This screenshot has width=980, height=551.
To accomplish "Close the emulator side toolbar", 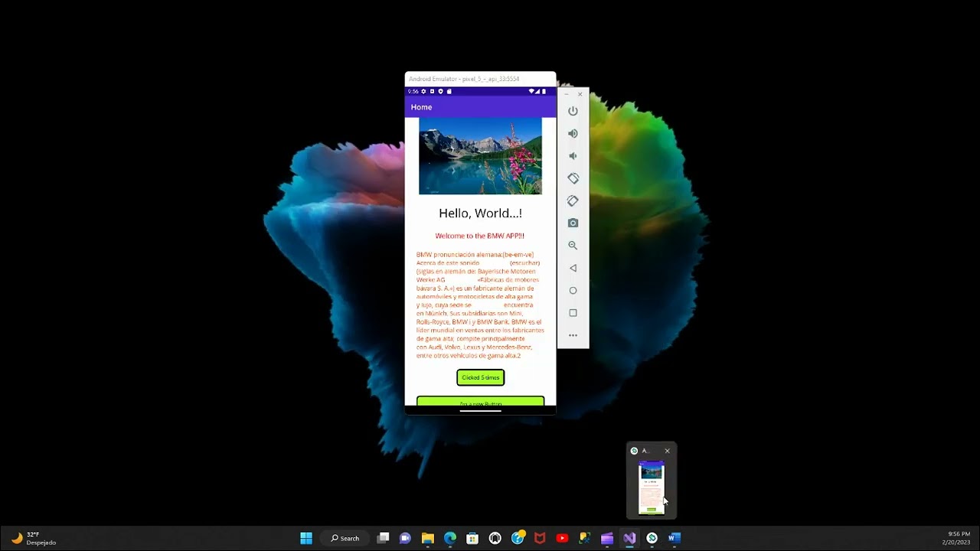I will (580, 94).
